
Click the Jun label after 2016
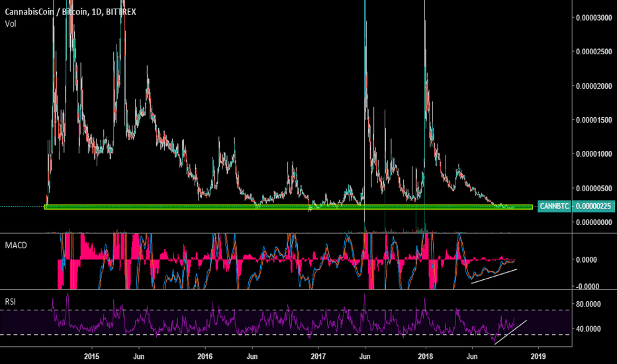pos(252,356)
